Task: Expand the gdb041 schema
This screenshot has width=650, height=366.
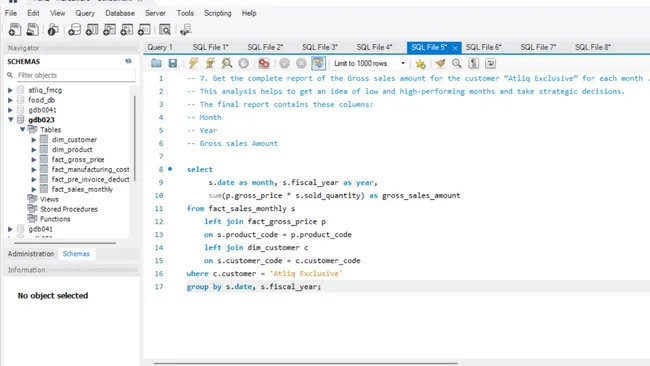Action: (10, 229)
